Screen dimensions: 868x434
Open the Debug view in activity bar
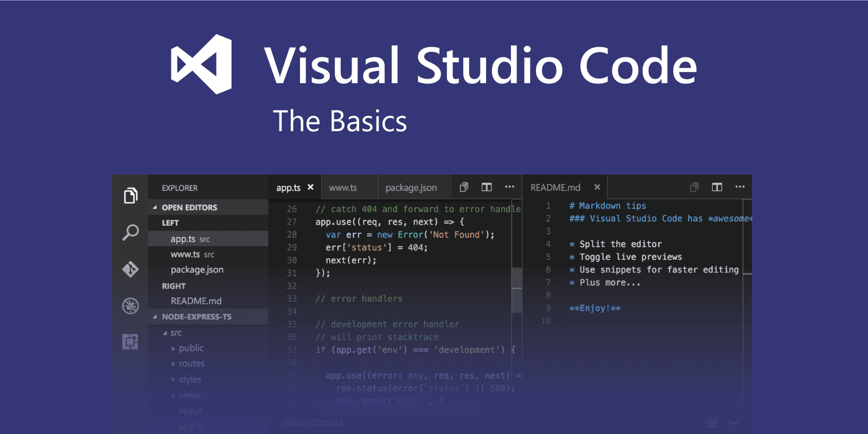coord(130,306)
